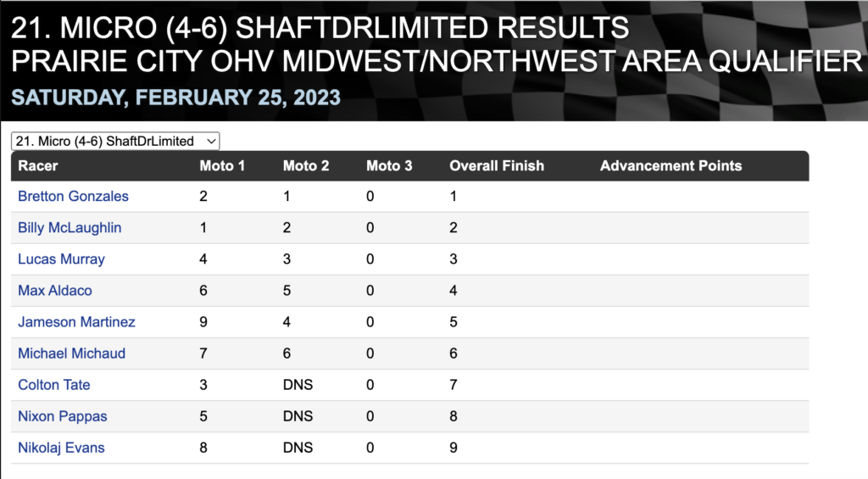Open the class selection dropdown
Screen dimensions: 868x479
point(115,142)
